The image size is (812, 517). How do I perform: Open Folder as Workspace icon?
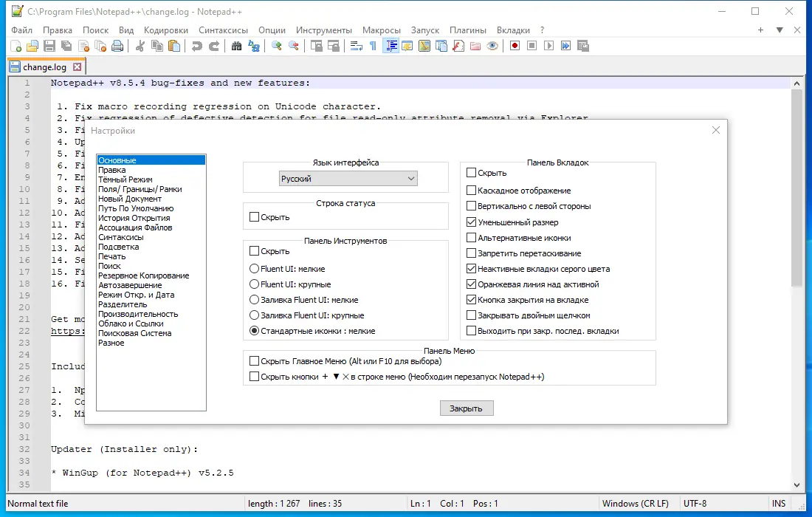tap(475, 46)
